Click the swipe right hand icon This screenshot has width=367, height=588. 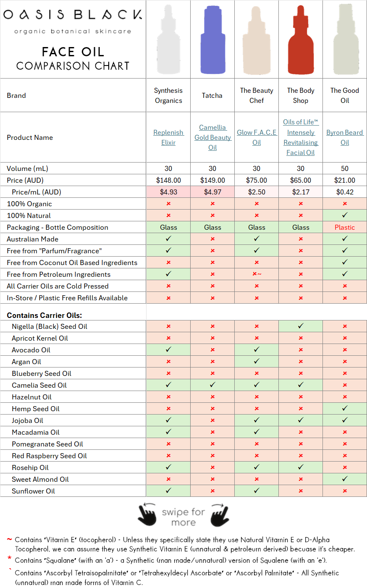click(x=220, y=514)
